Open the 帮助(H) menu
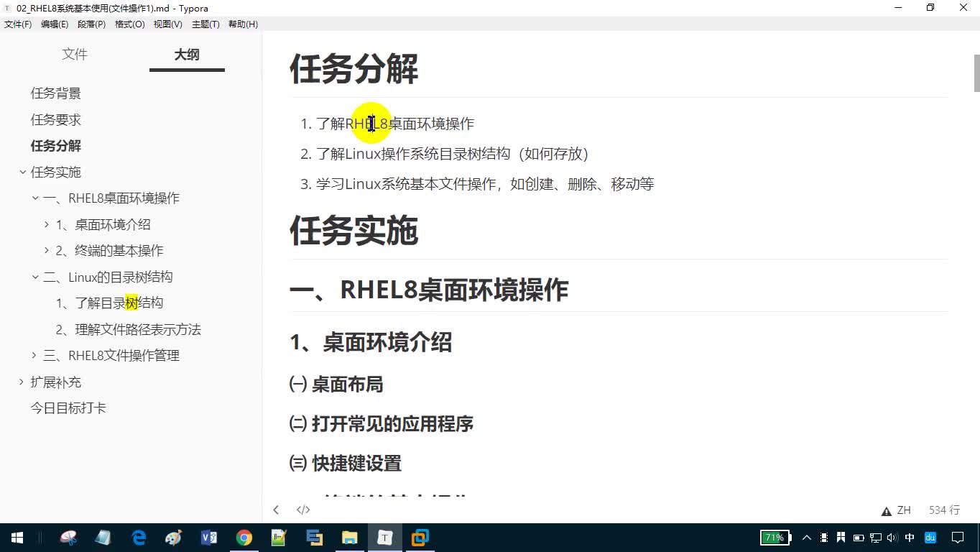Screen dimensions: 980x552 (x=243, y=24)
